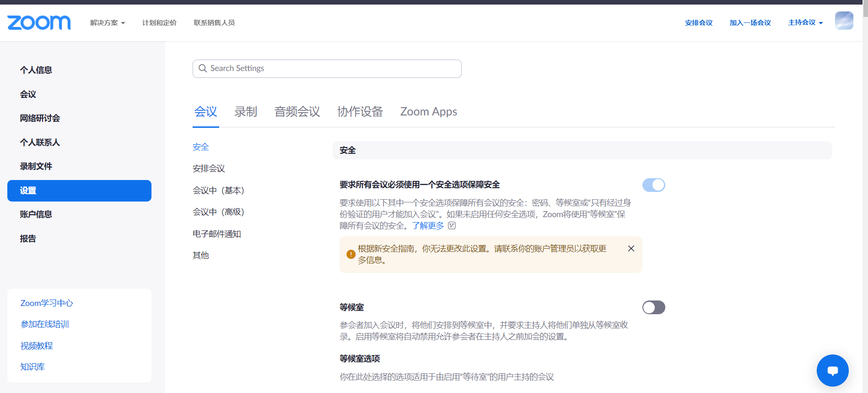
Task: Click the search magnifier icon
Action: (203, 68)
